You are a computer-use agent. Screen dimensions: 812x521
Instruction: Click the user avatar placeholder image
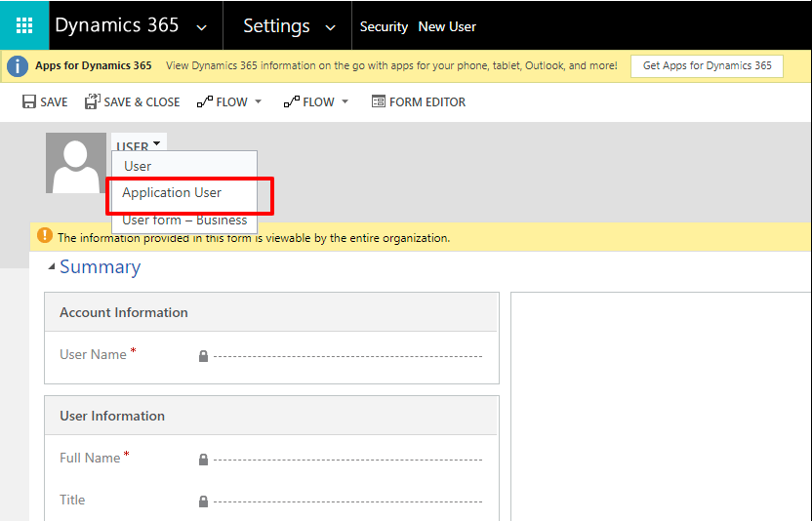(76, 163)
